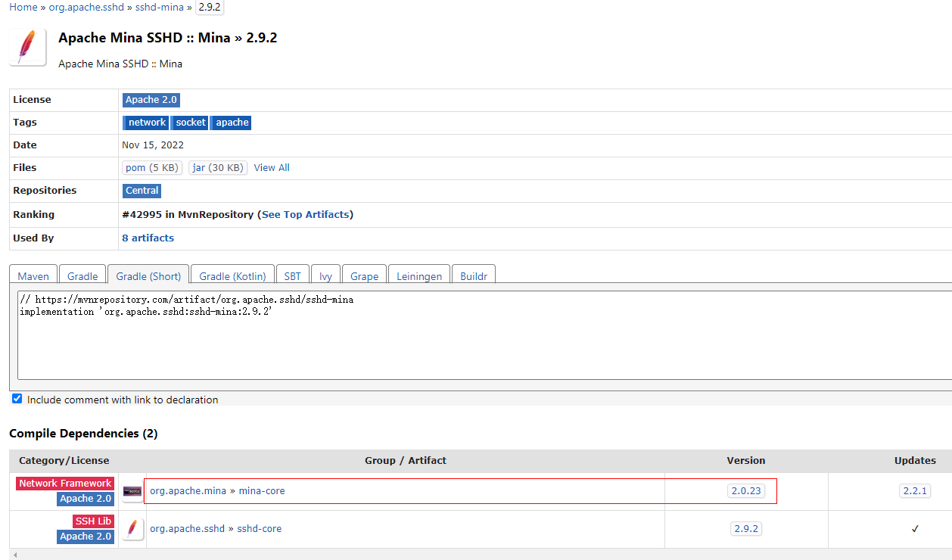
Task: Open org.apache.mina group link
Action: [188, 491]
